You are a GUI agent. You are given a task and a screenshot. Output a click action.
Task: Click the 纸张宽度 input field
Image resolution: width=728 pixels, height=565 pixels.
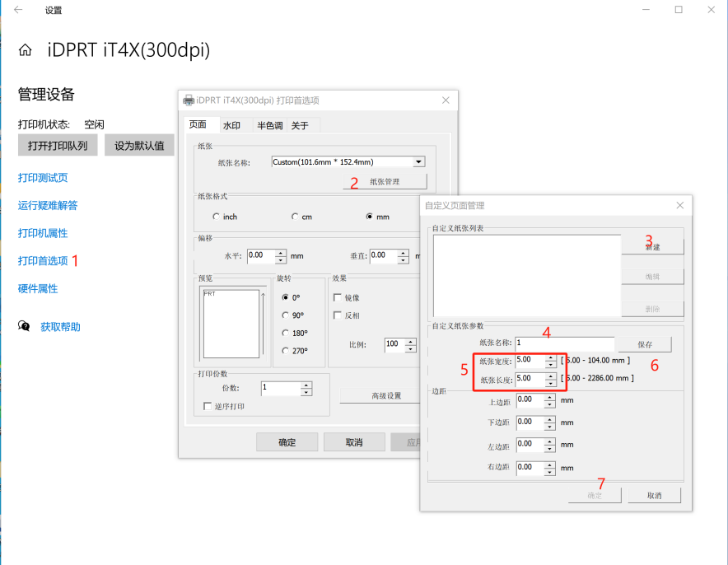pos(530,361)
